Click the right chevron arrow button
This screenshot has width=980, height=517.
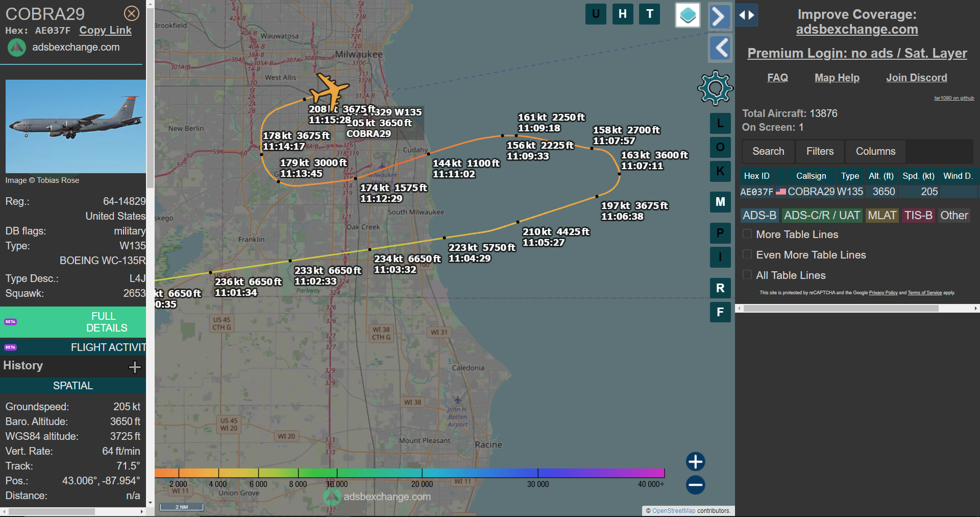(720, 16)
